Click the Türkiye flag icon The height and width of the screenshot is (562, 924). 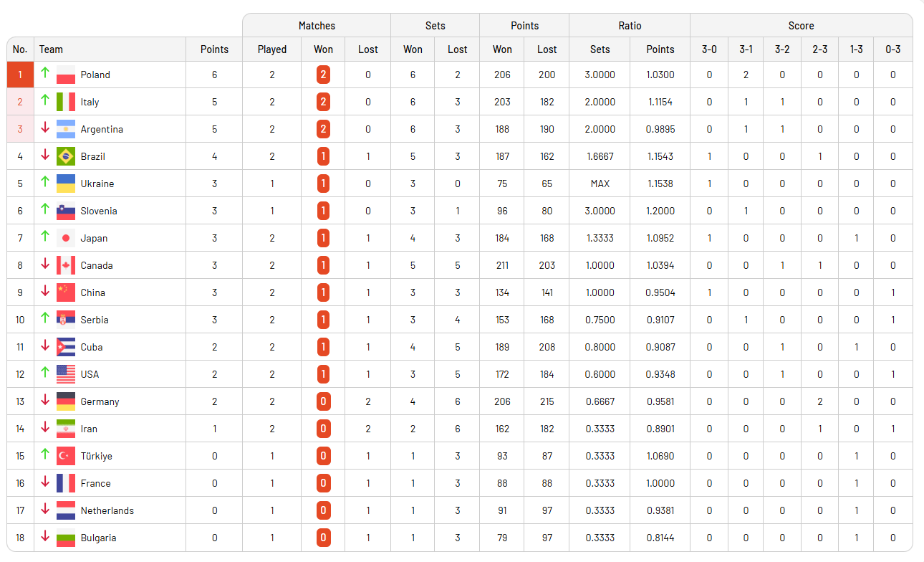[x=66, y=456]
